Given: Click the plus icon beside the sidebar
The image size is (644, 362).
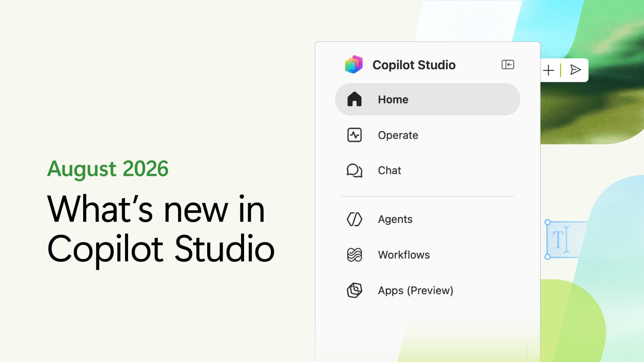Looking at the screenshot, I should pyautogui.click(x=548, y=70).
